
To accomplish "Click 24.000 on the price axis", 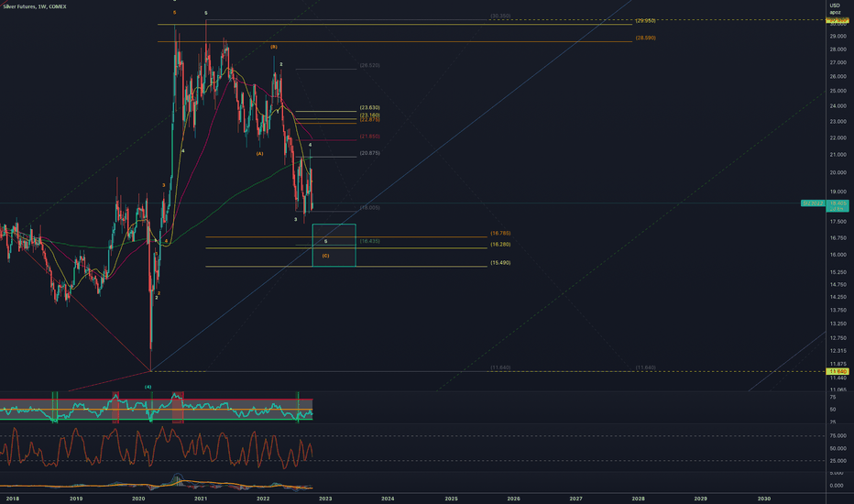I will coord(838,106).
